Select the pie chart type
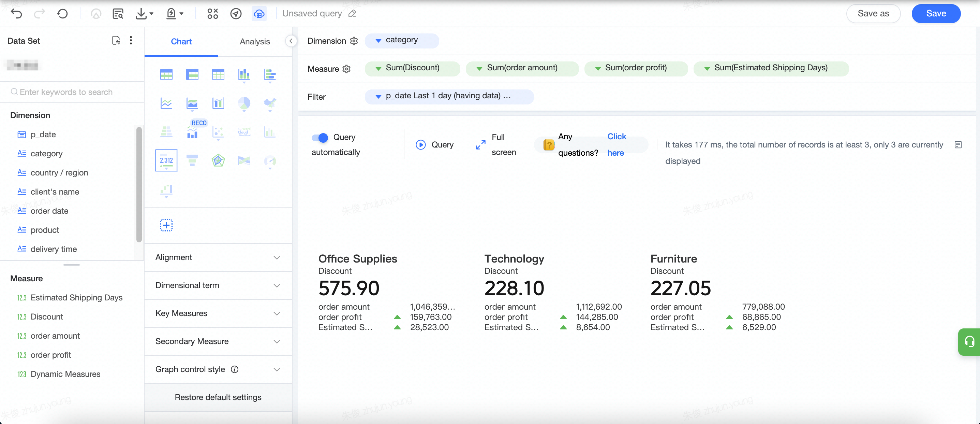The height and width of the screenshot is (424, 980). click(244, 103)
